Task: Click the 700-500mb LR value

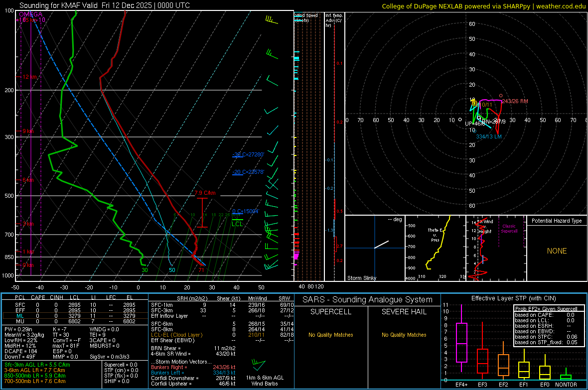Action: [35, 382]
